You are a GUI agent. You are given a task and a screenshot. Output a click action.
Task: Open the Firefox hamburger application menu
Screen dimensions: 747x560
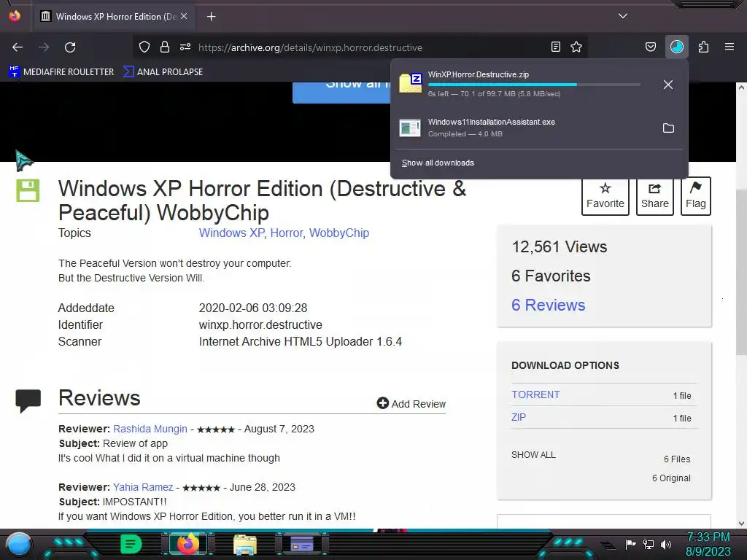click(729, 47)
